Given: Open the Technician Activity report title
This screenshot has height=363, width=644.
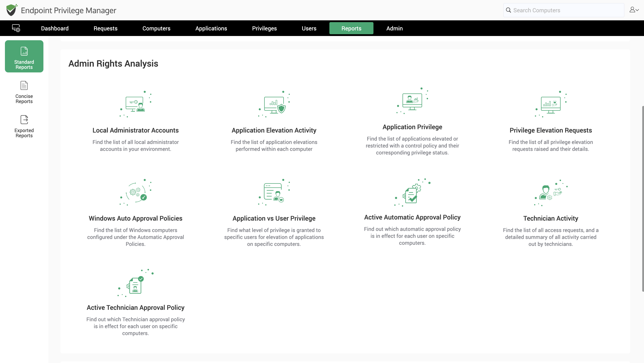Looking at the screenshot, I should (x=551, y=218).
